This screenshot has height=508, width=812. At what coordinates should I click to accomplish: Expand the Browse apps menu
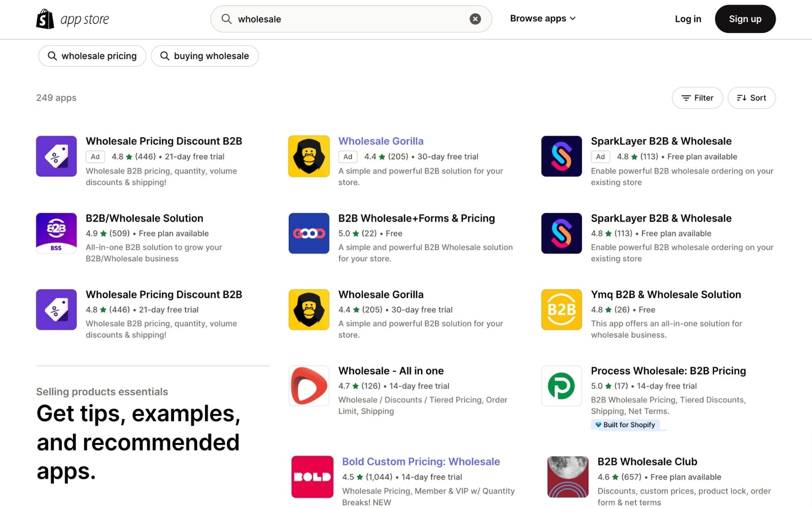pyautogui.click(x=543, y=18)
